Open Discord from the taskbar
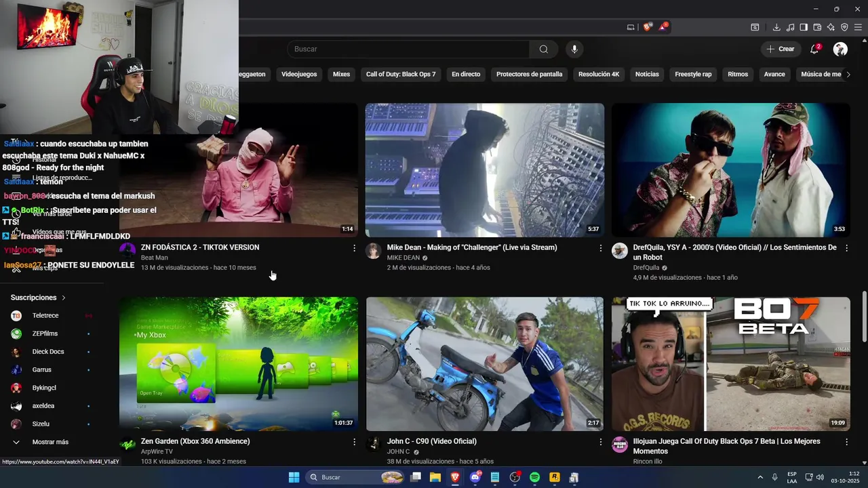The width and height of the screenshot is (868, 488). pos(475,477)
